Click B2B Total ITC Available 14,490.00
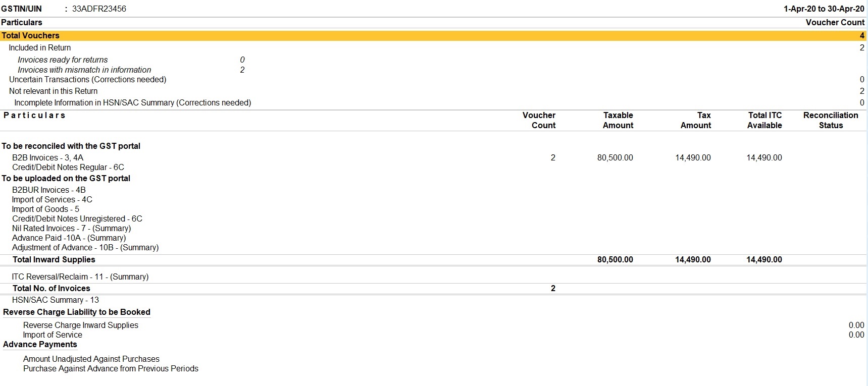868x386 pixels. click(764, 157)
